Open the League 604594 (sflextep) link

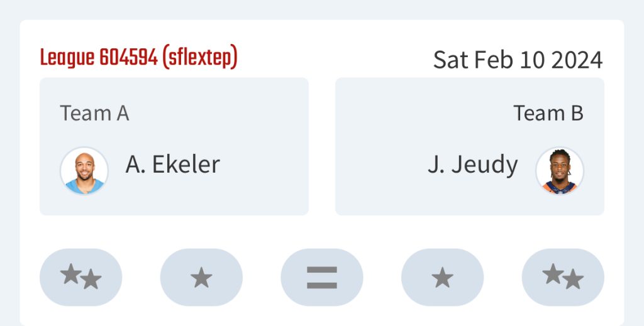coord(139,58)
